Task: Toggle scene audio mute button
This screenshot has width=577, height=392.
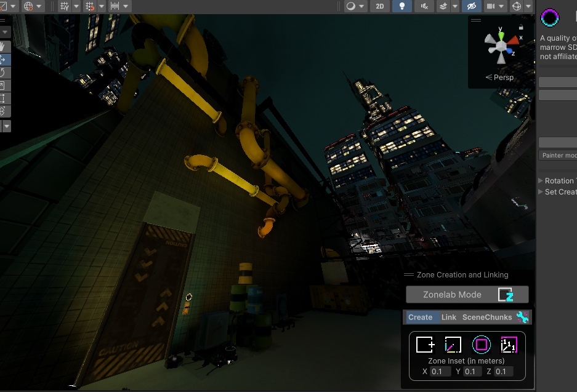Action: [424, 6]
